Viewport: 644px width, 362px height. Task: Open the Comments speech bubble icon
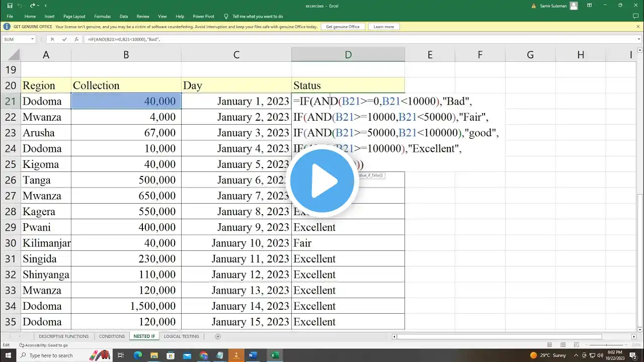[x=635, y=16]
